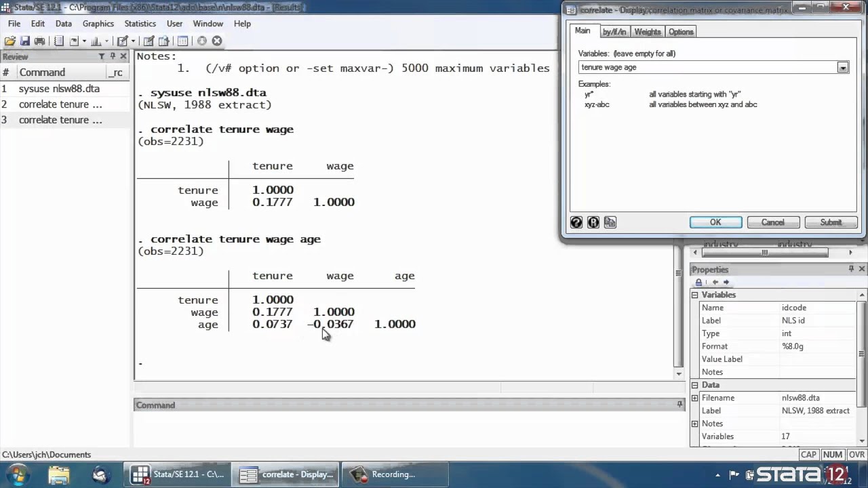This screenshot has height=488, width=868.
Task: Toggle the Properties panel lock icon
Action: [x=698, y=282]
